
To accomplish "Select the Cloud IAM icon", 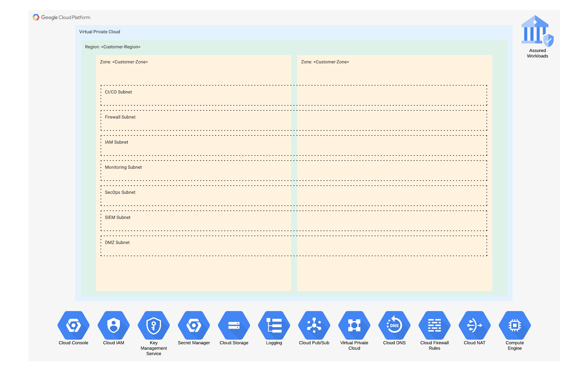I will [114, 325].
